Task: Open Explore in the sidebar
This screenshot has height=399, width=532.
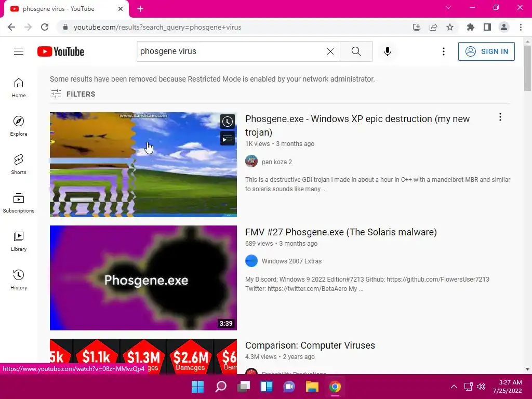Action: point(19,126)
